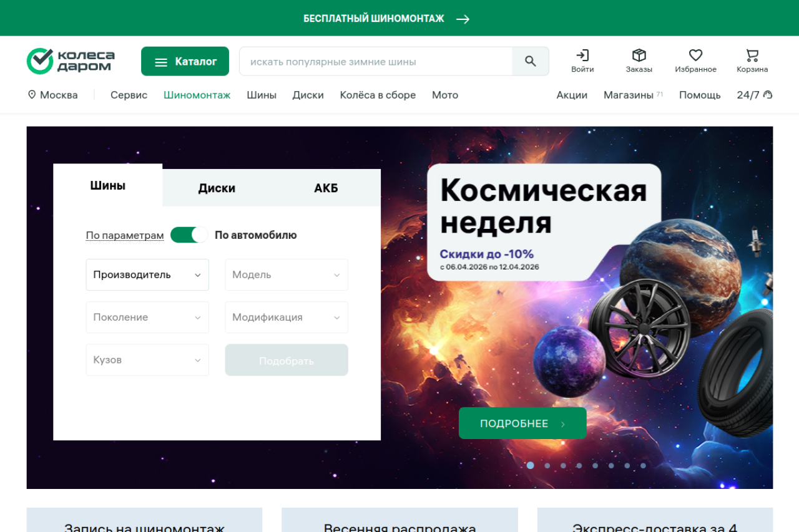Viewport: 799px width, 532px height.
Task: Expand the Модель dropdown
Action: click(x=287, y=275)
